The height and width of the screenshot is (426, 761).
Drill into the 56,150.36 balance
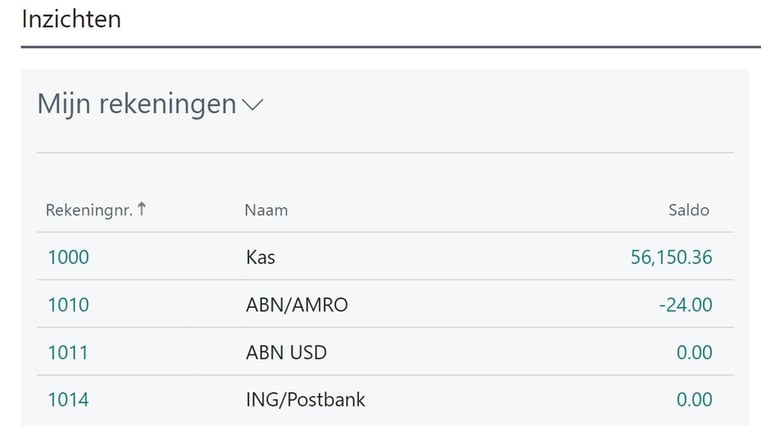coord(671,257)
